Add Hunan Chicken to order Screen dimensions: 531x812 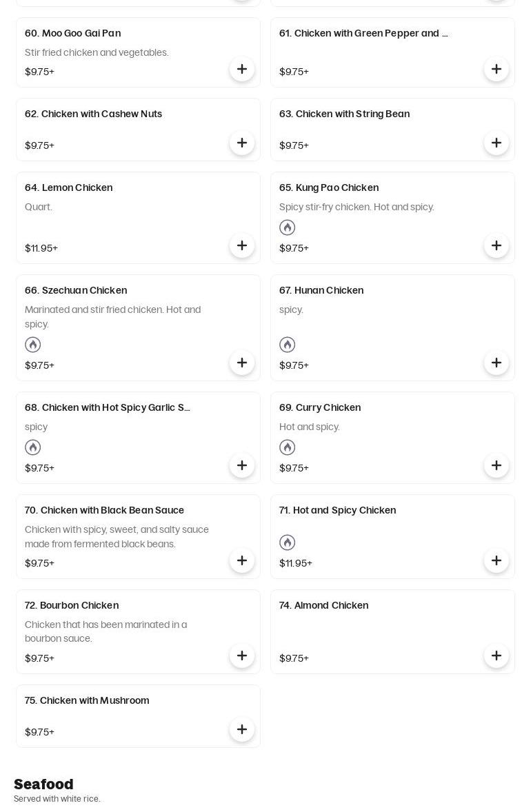(497, 363)
